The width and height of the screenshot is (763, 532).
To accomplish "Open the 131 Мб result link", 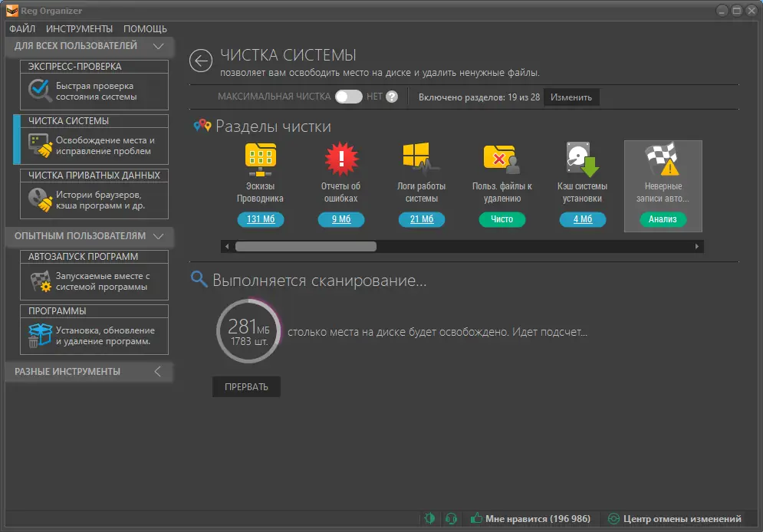I will coord(260,219).
